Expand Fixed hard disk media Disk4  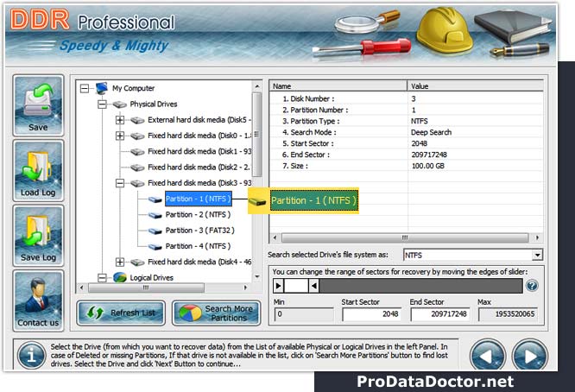click(120, 262)
